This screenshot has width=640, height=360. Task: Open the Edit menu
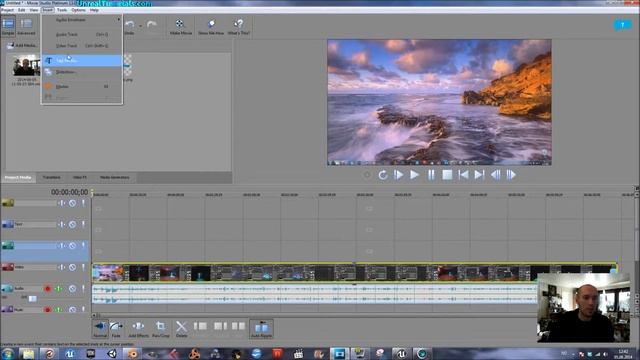21,10
